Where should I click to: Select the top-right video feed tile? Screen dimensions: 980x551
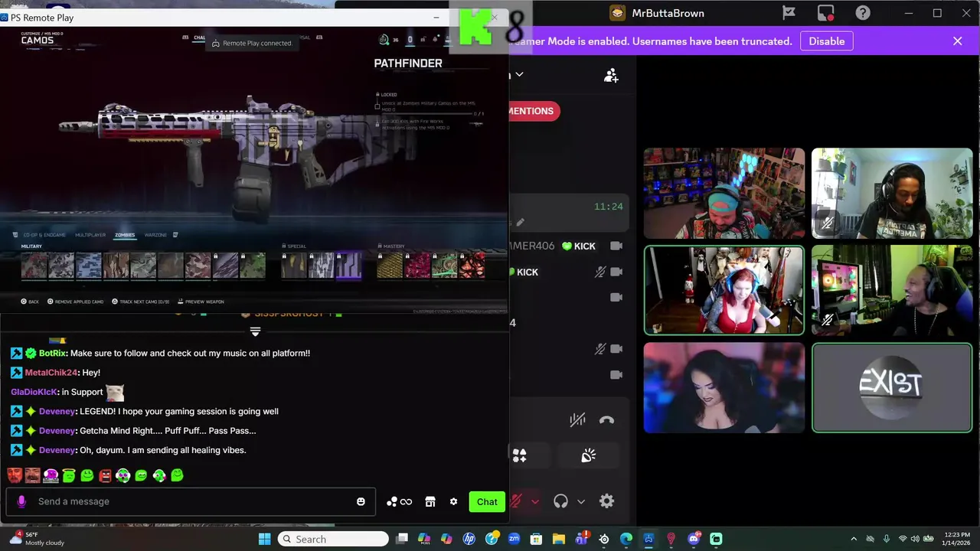[892, 193]
